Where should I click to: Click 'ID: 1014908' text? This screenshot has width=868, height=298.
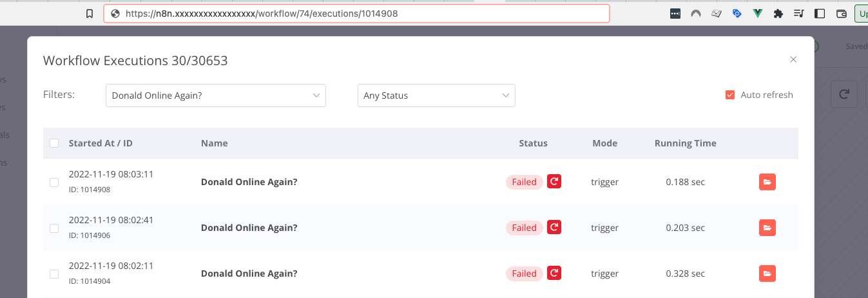[90, 190]
